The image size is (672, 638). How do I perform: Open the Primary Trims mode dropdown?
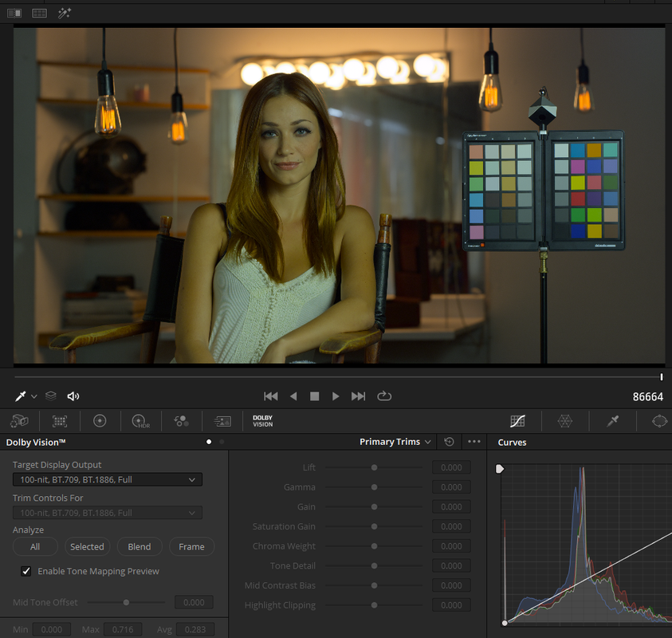coord(395,442)
